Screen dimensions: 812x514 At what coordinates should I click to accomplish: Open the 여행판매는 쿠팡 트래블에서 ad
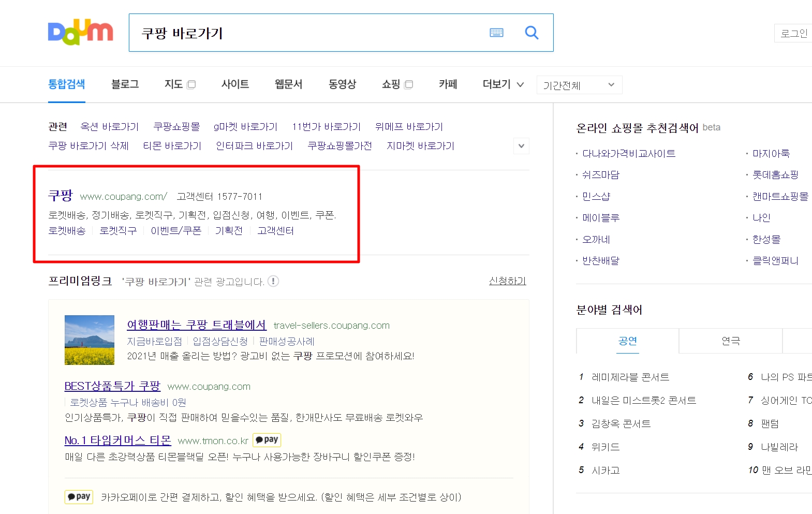click(x=197, y=325)
